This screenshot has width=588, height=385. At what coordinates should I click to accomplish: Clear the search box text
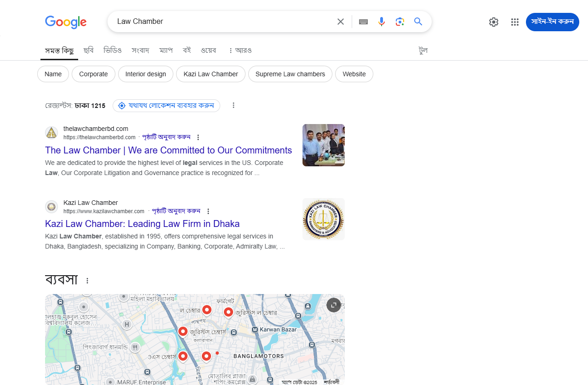pos(341,22)
